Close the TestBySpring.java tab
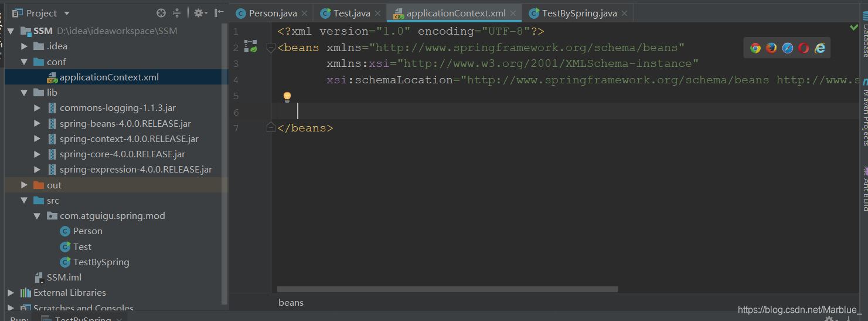Image resolution: width=868 pixels, height=321 pixels. click(x=624, y=13)
